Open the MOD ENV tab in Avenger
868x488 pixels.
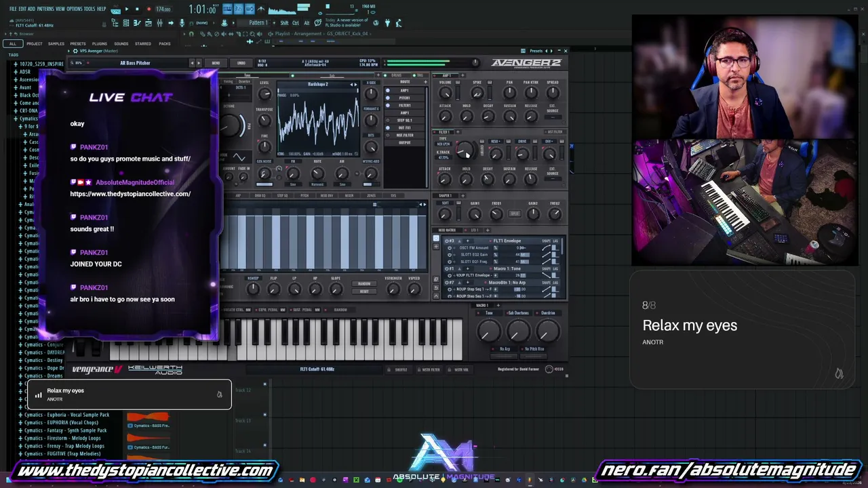click(326, 196)
